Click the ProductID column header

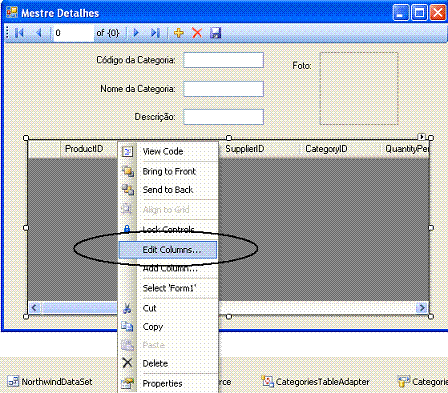click(x=89, y=149)
